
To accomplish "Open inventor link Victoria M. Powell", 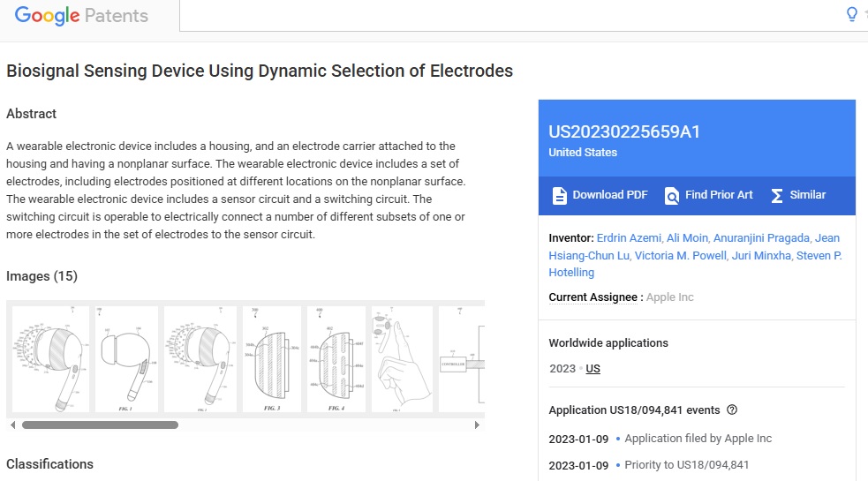I will pos(680,256).
